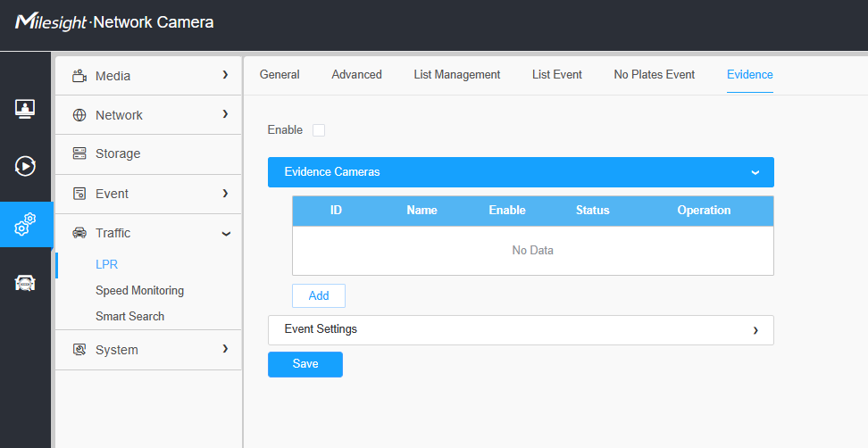Open the Network menu label
This screenshot has height=448, width=868.
click(119, 115)
